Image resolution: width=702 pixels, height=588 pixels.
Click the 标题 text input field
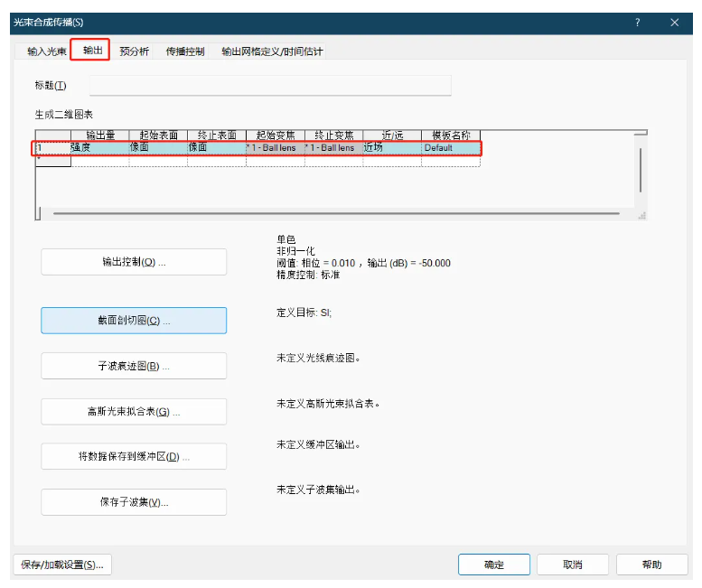click(269, 86)
